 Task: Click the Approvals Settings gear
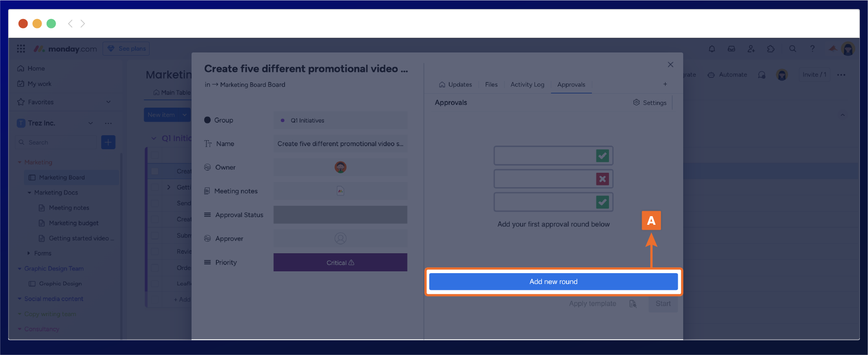[650, 103]
